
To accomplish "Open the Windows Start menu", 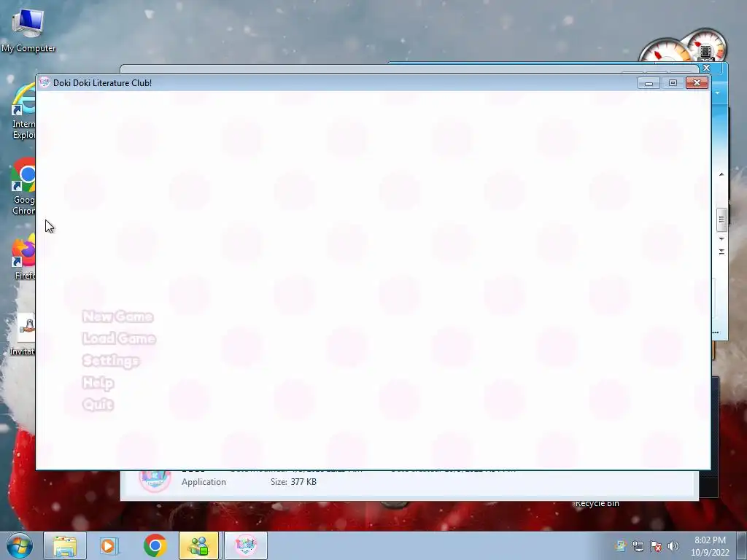I will point(20,545).
